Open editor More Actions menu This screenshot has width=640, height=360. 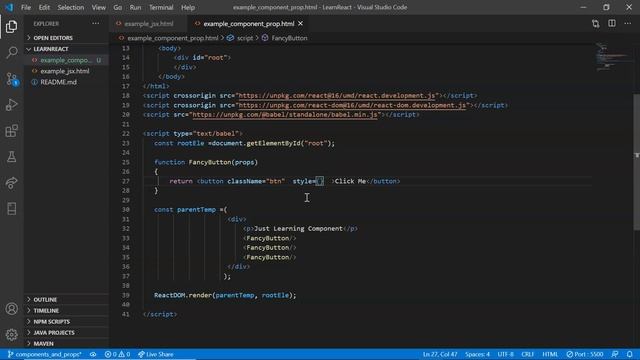[627, 24]
